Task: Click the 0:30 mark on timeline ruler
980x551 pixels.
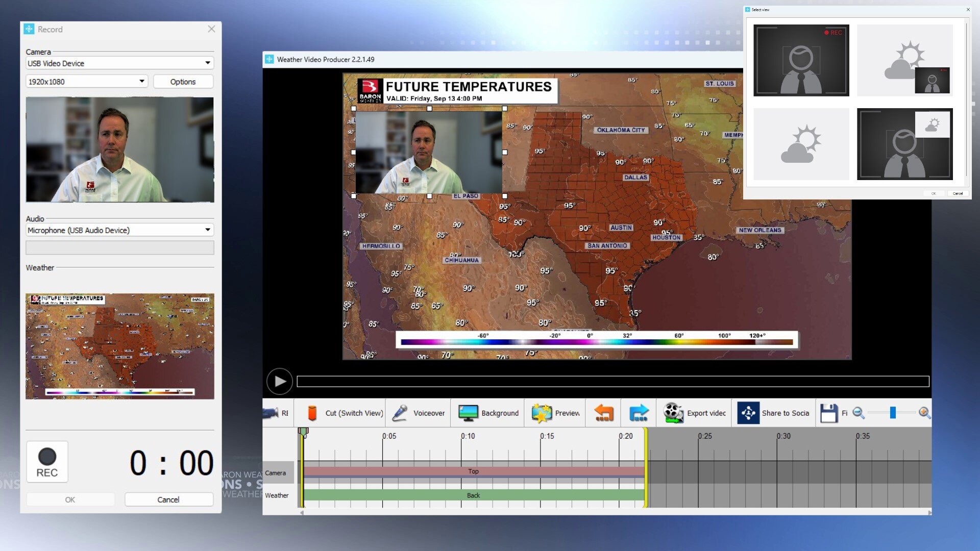Action: click(x=783, y=436)
